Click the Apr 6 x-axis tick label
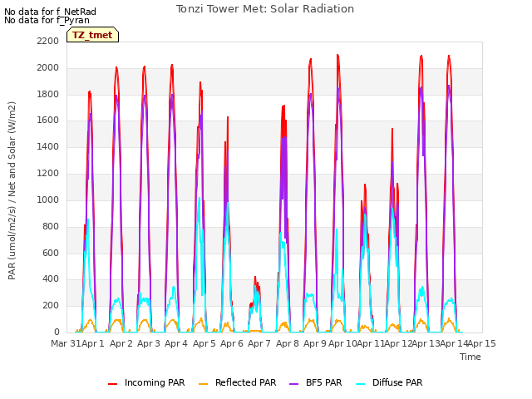The height and width of the screenshot is (399, 532). (232, 343)
